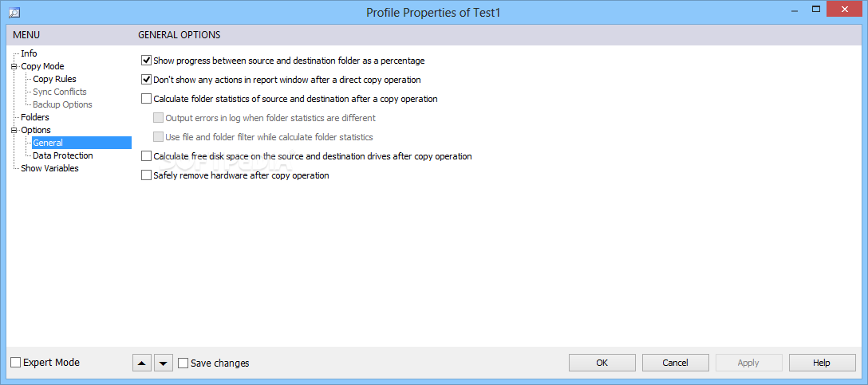Collapse the Options tree node

[14, 131]
